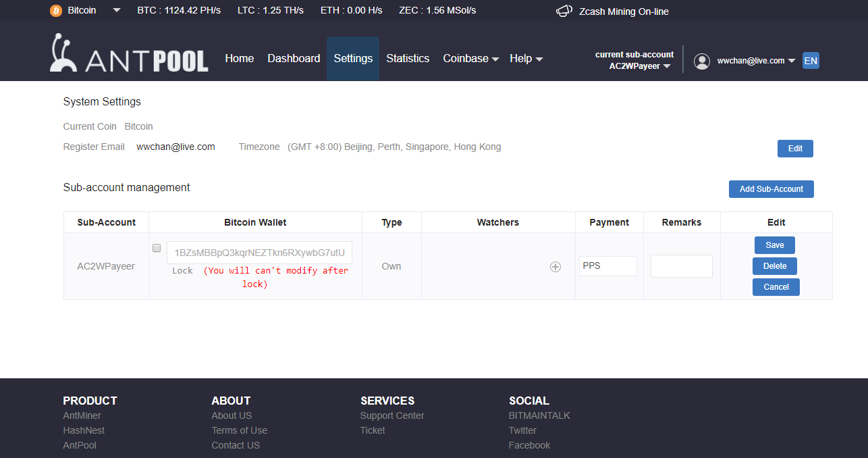Screen dimensions: 868x458
Task: Open the Zcash Mining On-line announcement
Action: click(624, 11)
